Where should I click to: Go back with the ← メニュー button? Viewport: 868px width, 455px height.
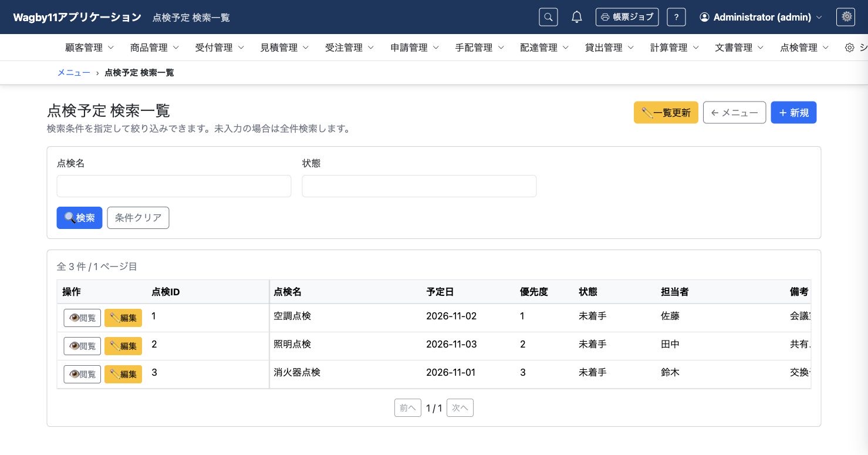(x=734, y=113)
